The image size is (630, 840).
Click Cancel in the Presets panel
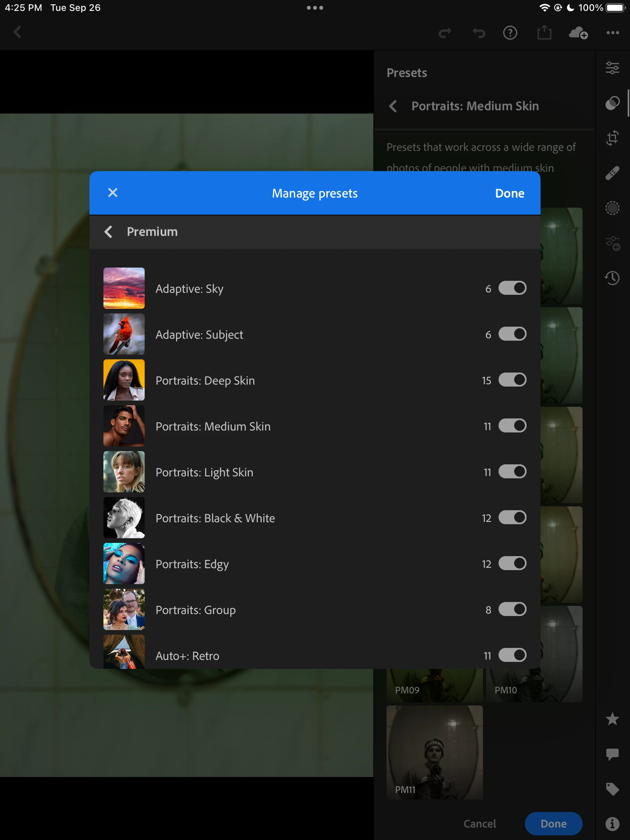(480, 824)
